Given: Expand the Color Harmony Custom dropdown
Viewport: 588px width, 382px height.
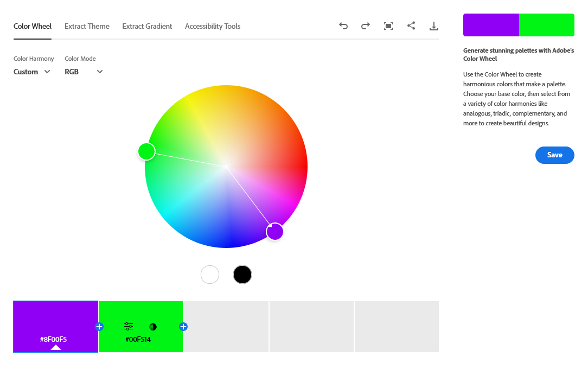Looking at the screenshot, I should tap(32, 72).
